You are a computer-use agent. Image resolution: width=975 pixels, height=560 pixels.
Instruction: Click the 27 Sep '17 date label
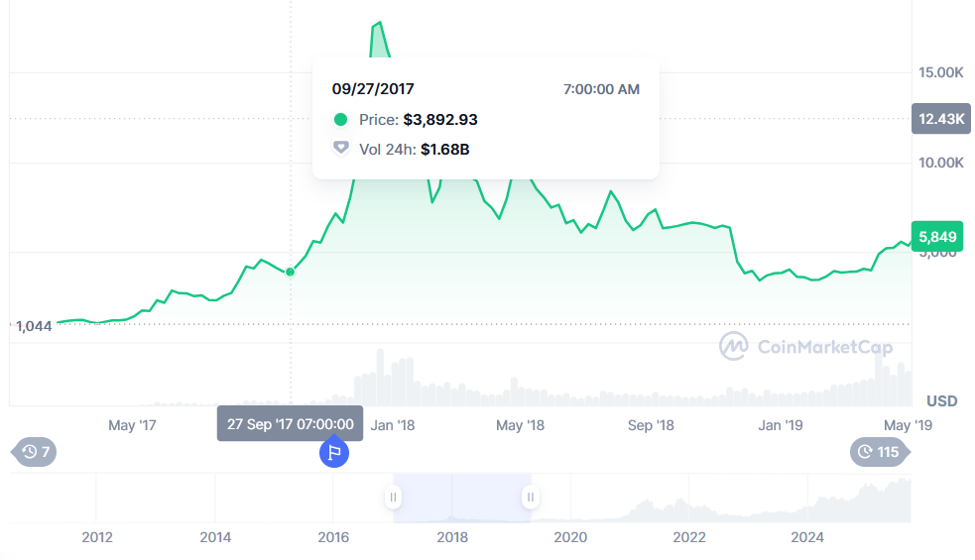(290, 423)
